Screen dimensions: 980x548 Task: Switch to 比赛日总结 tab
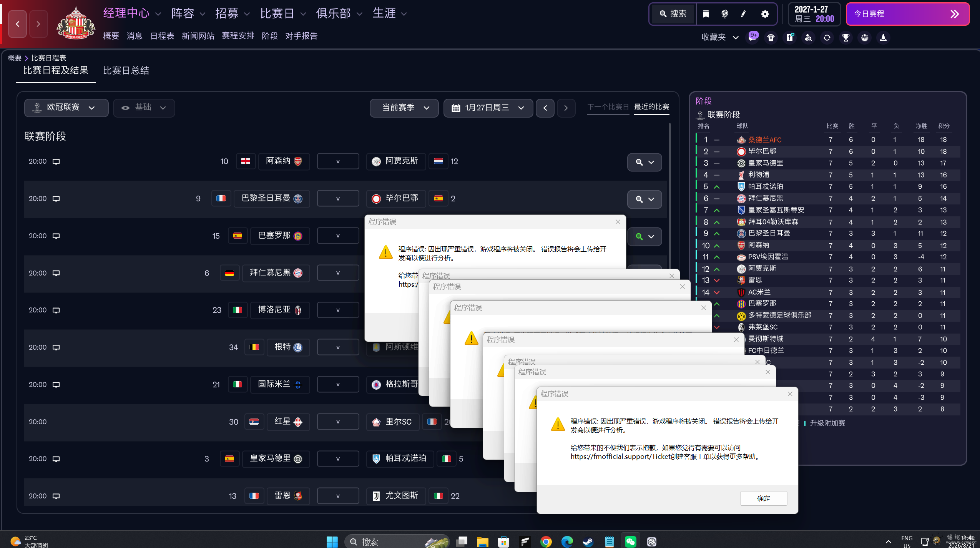[x=126, y=70]
